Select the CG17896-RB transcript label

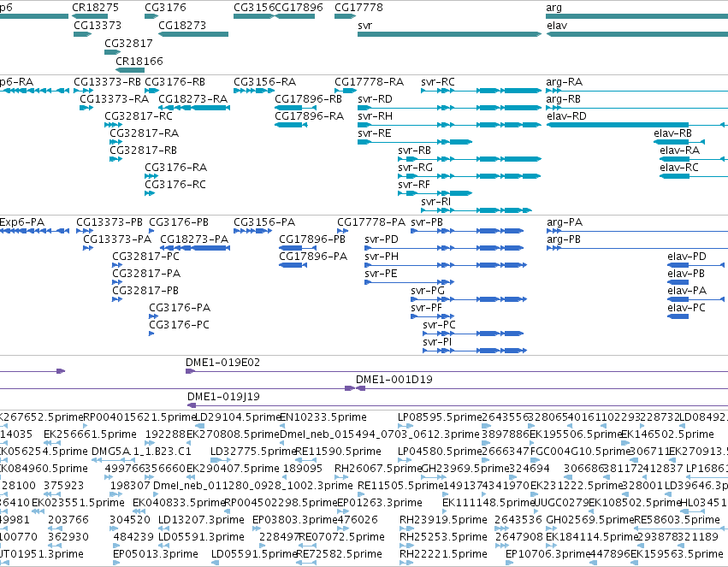308,99
